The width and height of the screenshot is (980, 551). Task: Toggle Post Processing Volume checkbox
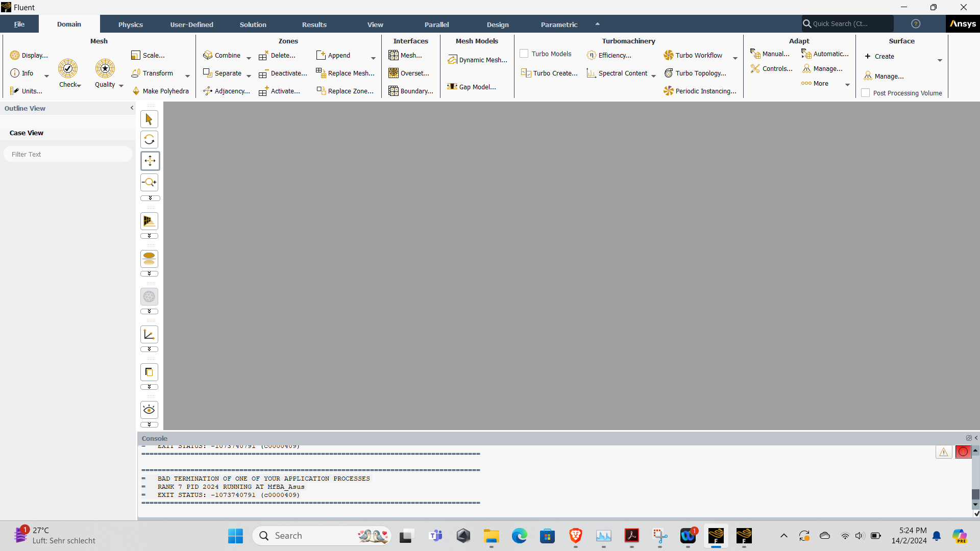[866, 93]
